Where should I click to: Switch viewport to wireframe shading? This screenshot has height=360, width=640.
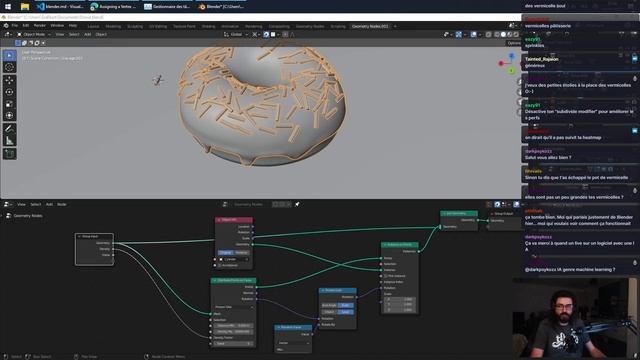(497, 35)
